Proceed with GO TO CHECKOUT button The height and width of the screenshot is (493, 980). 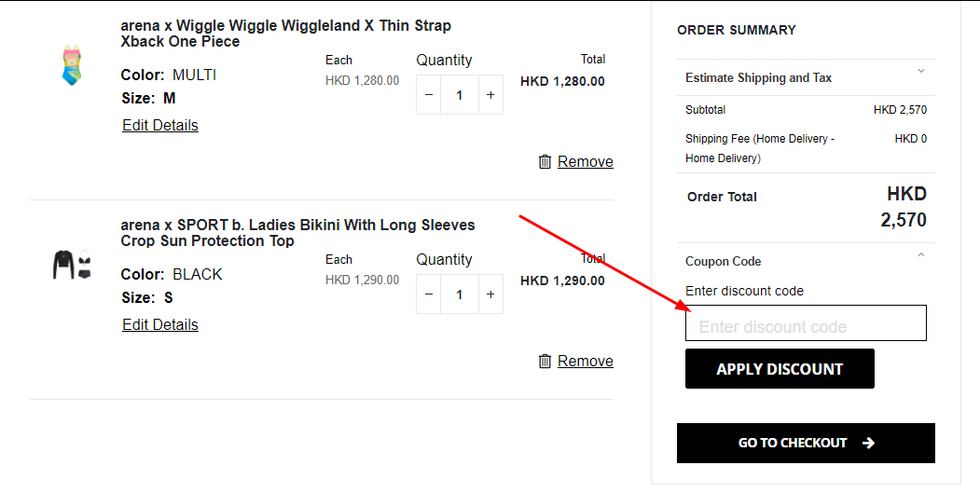(806, 443)
